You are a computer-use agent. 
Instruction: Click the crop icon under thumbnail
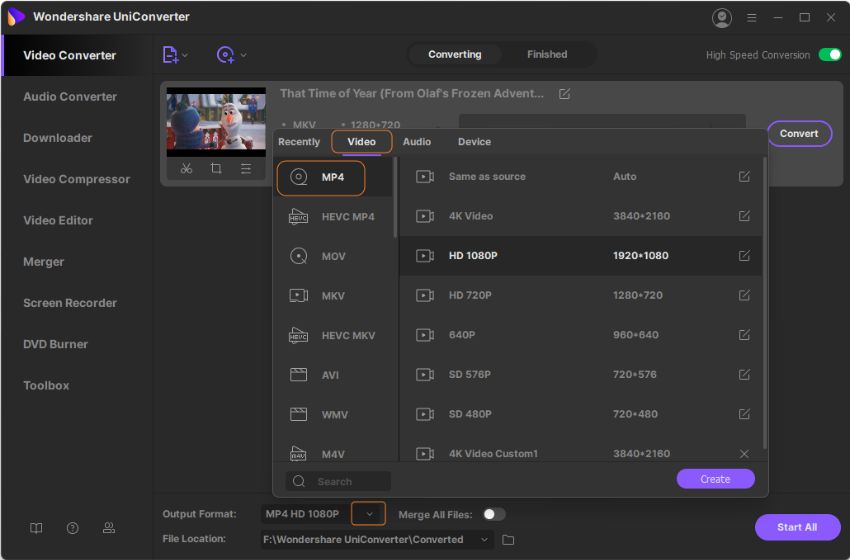click(216, 168)
